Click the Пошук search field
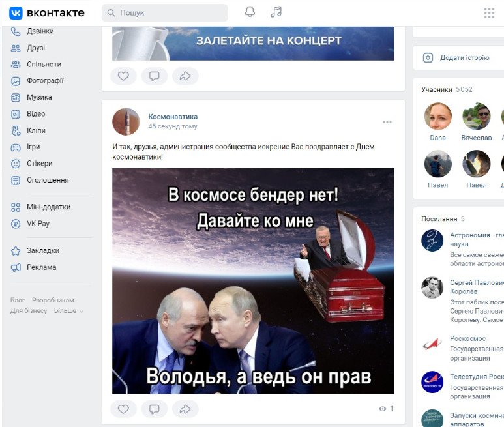The width and height of the screenshot is (504, 427). pyautogui.click(x=165, y=13)
